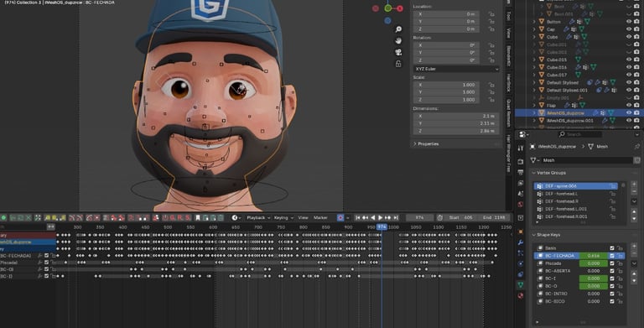This screenshot has width=644, height=328.
Task: Toggle the BC-FECHADA shape key checkbox
Action: [x=612, y=256]
